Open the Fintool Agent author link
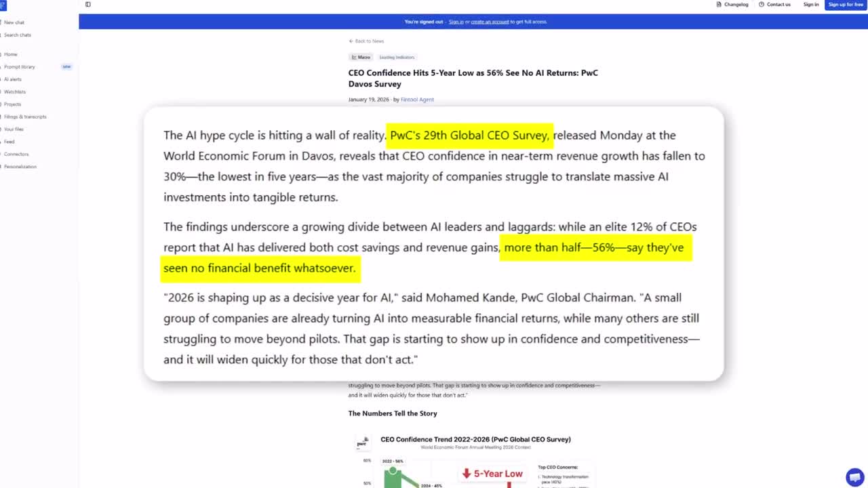 point(417,100)
